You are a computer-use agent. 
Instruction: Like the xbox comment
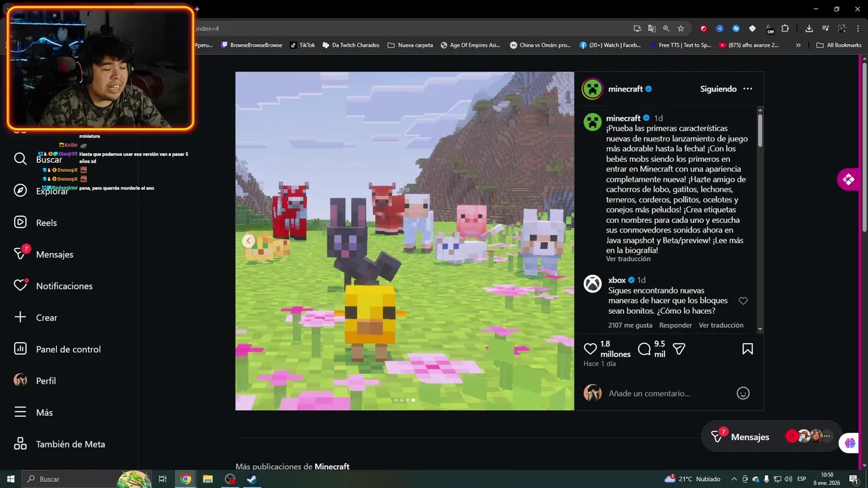pos(743,301)
